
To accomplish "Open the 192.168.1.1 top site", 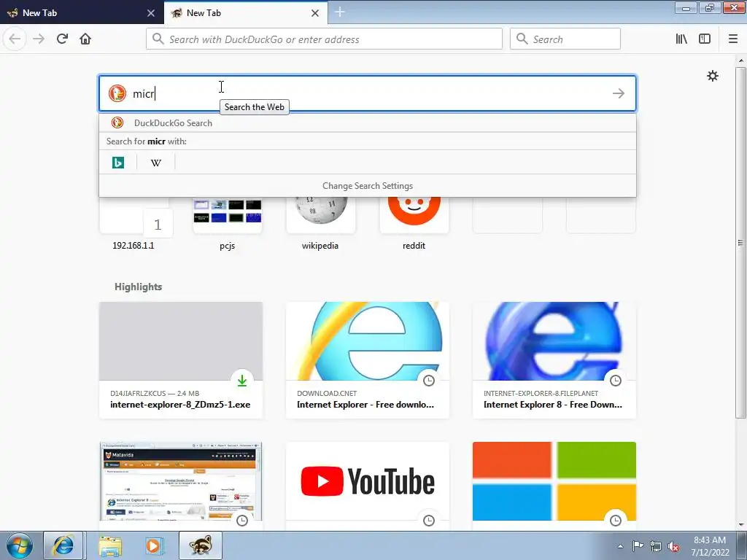I will 133,224.
